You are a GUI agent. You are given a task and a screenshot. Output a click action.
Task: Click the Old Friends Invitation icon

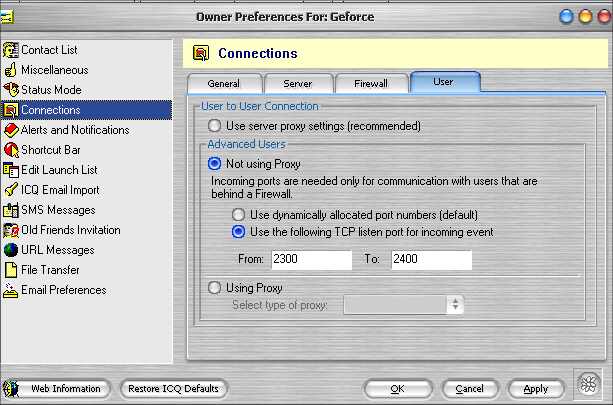tap(11, 230)
